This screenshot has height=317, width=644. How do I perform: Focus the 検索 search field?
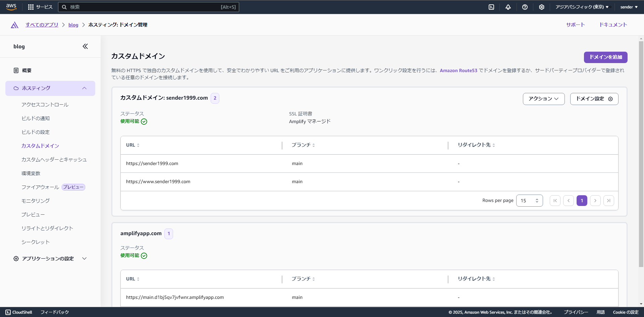pyautogui.click(x=149, y=7)
